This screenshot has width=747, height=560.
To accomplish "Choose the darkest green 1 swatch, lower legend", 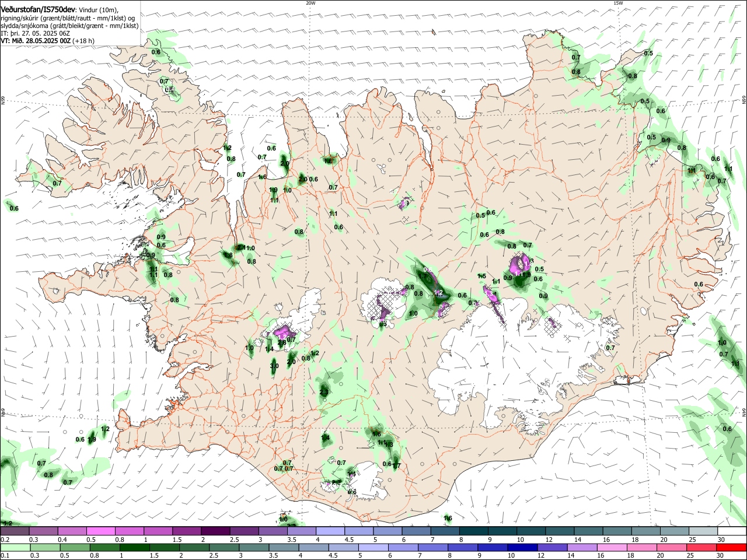I will point(134,547).
